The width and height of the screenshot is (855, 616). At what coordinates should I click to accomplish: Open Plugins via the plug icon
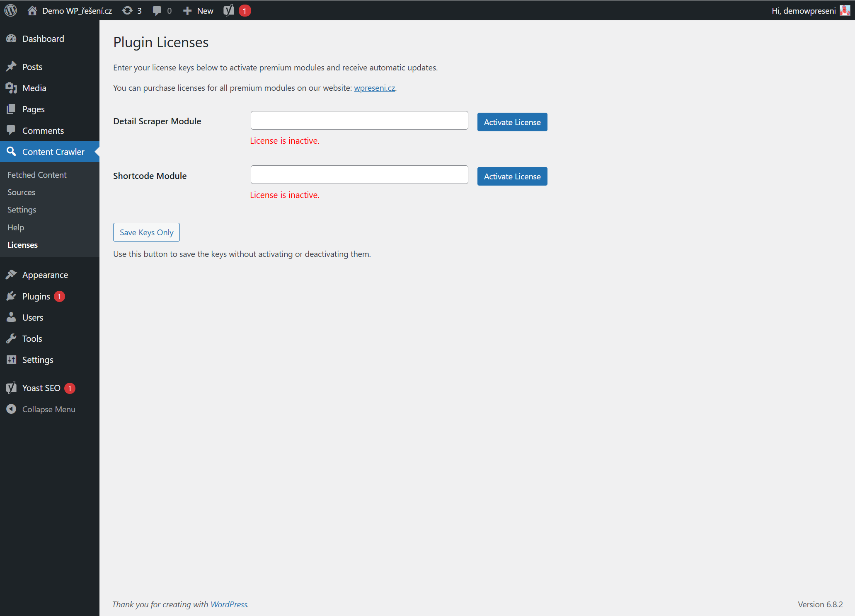click(11, 296)
